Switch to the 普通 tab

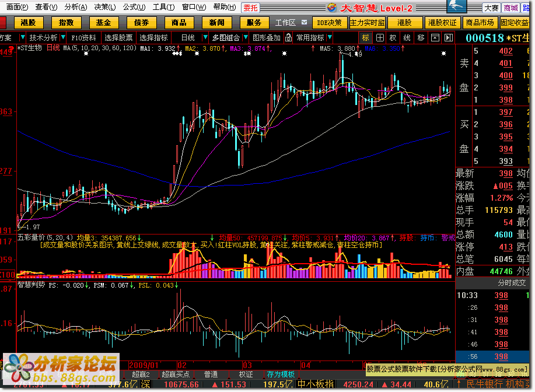coord(211,374)
